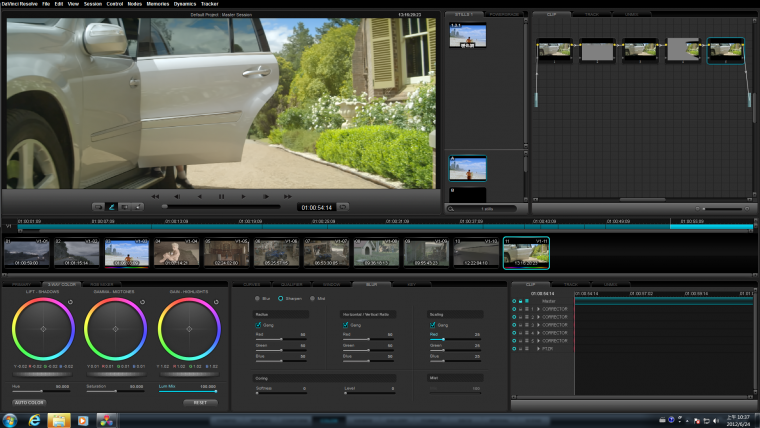Image resolution: width=760 pixels, height=428 pixels.
Task: Click the play reverse transport icon
Action: pyautogui.click(x=199, y=197)
